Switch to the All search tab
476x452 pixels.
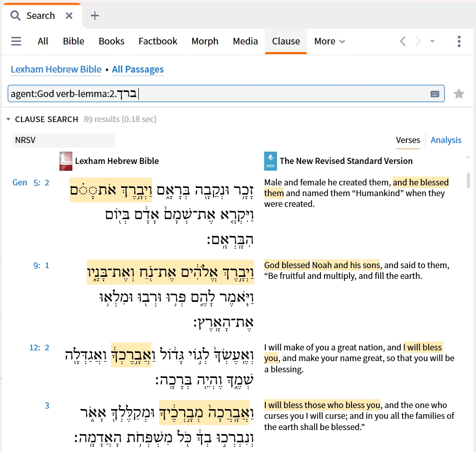(x=43, y=41)
